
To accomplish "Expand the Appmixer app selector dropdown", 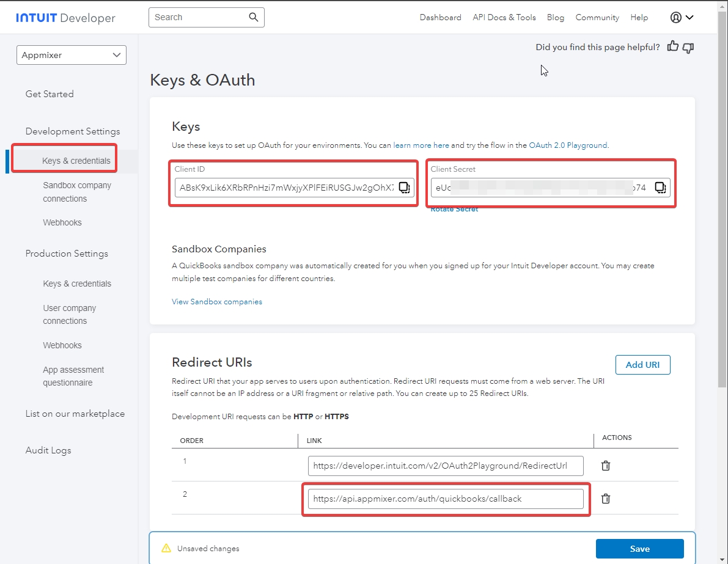I will tap(72, 55).
